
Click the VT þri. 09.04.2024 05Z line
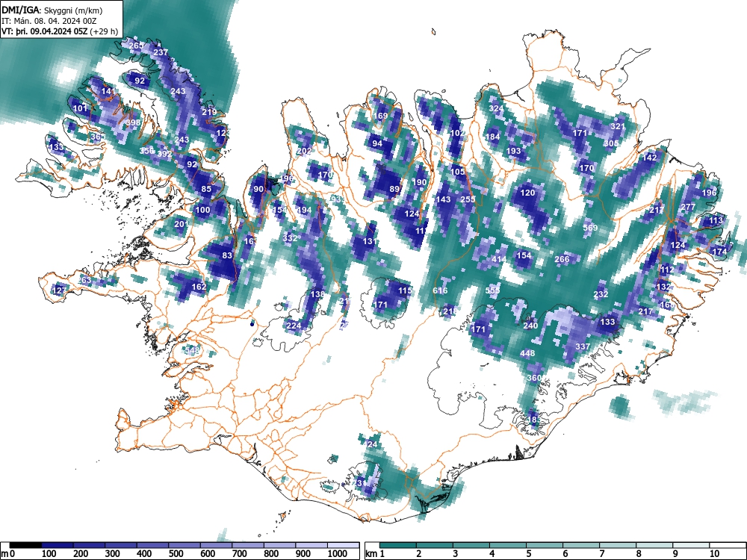click(60, 32)
